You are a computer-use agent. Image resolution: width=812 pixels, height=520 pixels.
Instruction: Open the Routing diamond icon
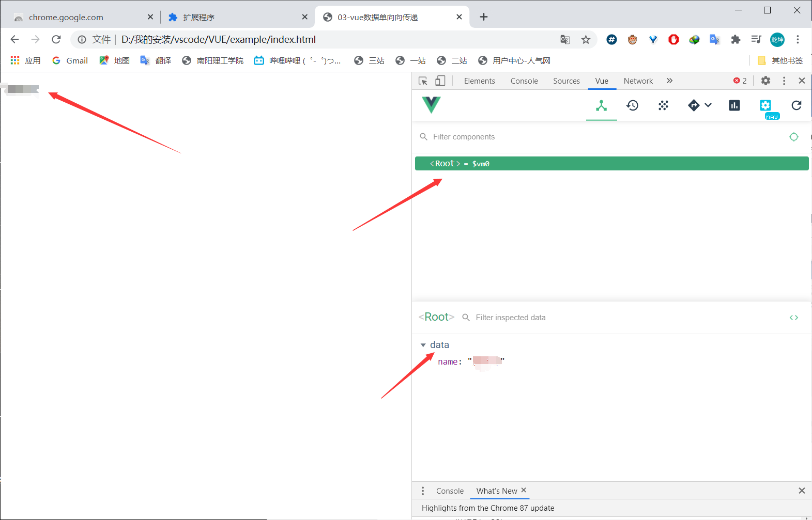[x=694, y=105]
